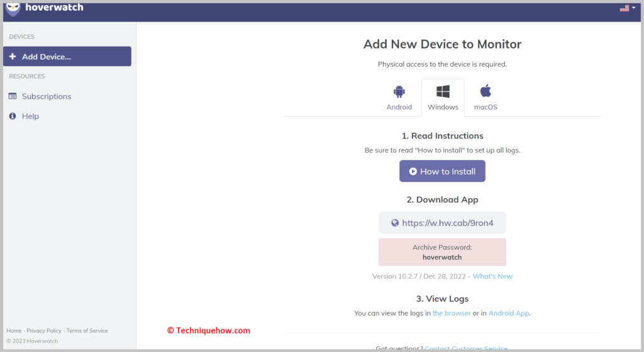Click the play icon inside How to Install
This screenshot has height=352, width=644.
[413, 171]
